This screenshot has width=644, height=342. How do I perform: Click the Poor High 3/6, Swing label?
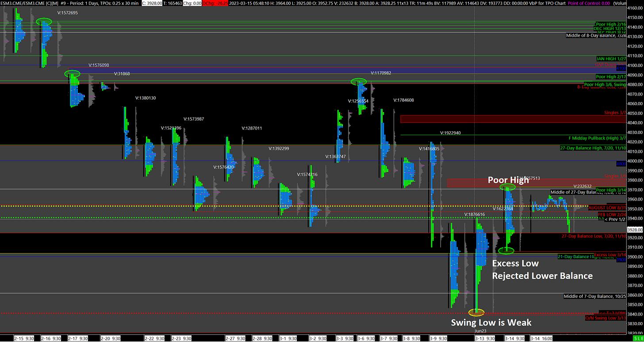[x=605, y=84]
